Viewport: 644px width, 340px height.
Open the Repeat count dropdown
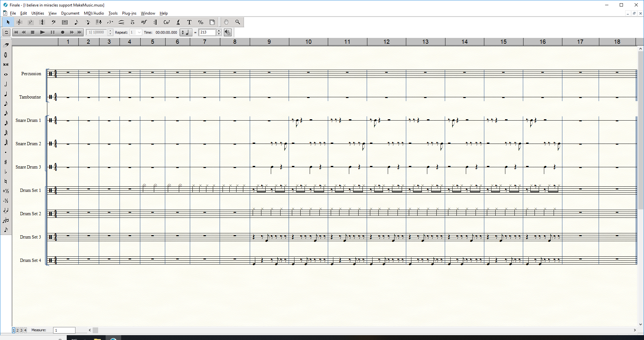(139, 32)
